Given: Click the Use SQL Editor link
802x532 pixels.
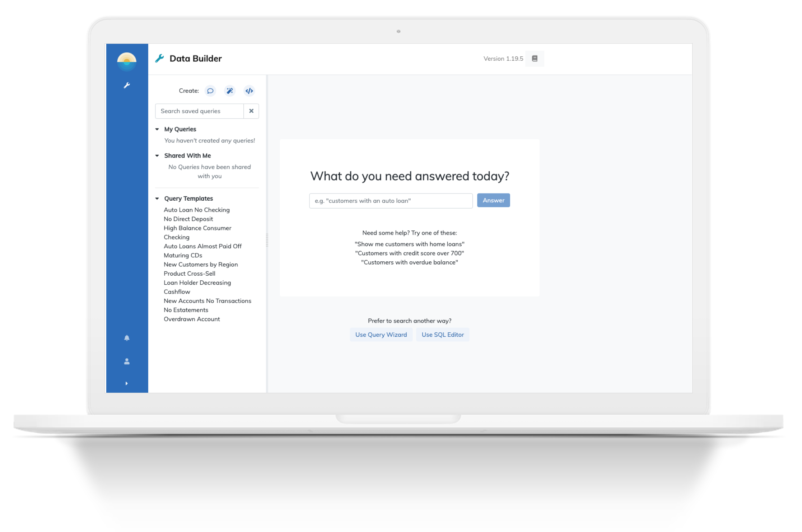Looking at the screenshot, I should 444,334.
